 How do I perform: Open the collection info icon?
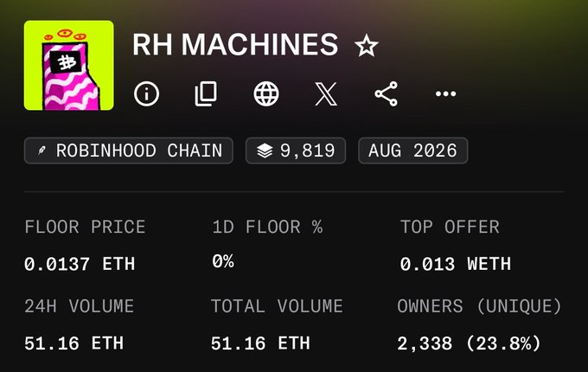pos(146,93)
